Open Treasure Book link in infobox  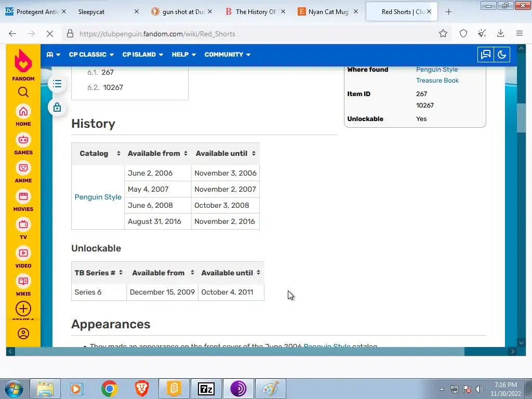tap(437, 81)
